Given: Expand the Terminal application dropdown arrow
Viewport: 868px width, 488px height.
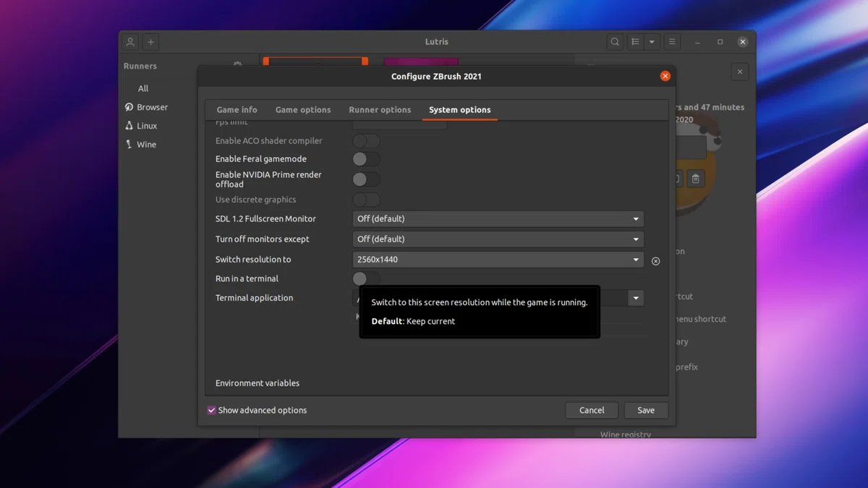Looking at the screenshot, I should coord(636,298).
